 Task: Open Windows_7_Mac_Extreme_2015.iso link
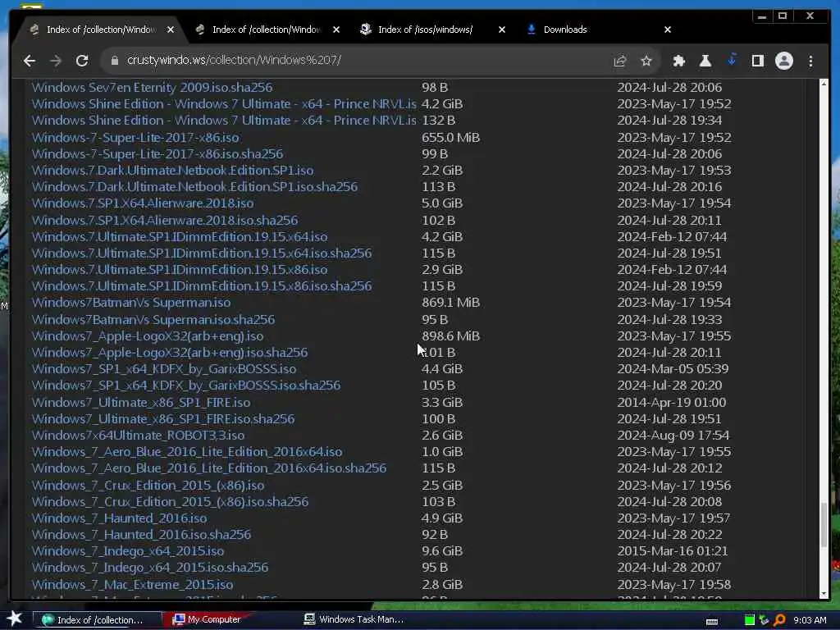click(x=132, y=584)
